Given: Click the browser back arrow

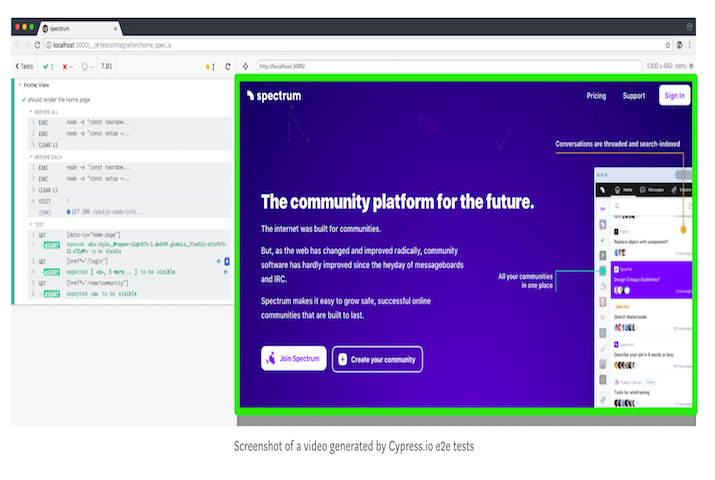Looking at the screenshot, I should click(16, 45).
